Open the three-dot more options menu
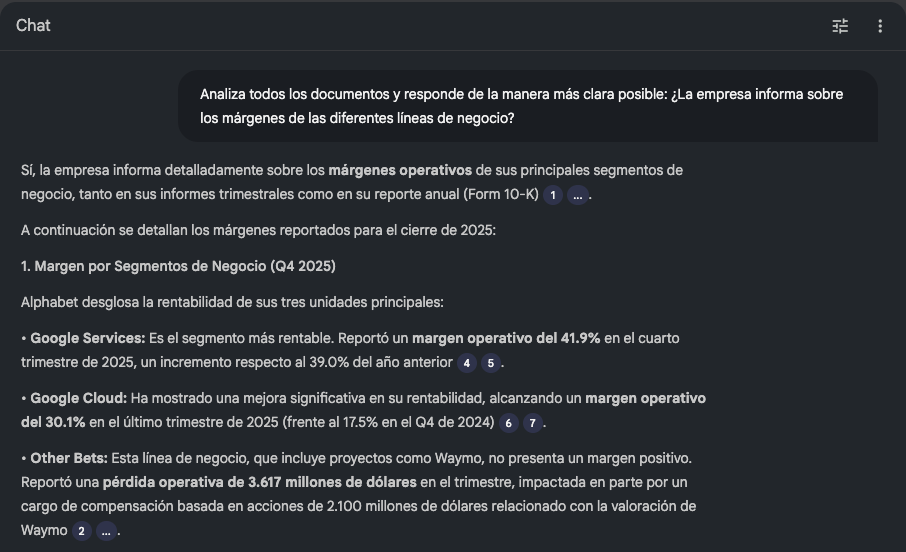 coord(880,26)
